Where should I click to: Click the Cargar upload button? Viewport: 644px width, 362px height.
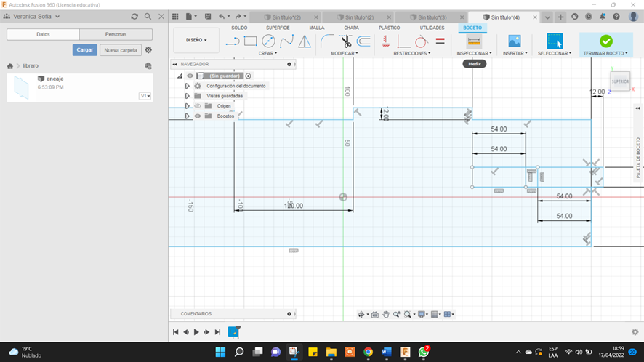(85, 49)
